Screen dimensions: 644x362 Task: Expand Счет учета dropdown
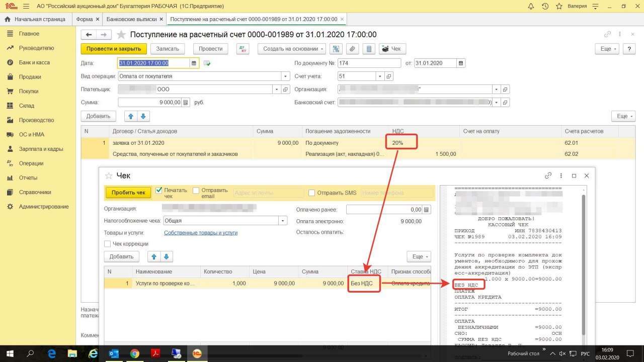380,76
